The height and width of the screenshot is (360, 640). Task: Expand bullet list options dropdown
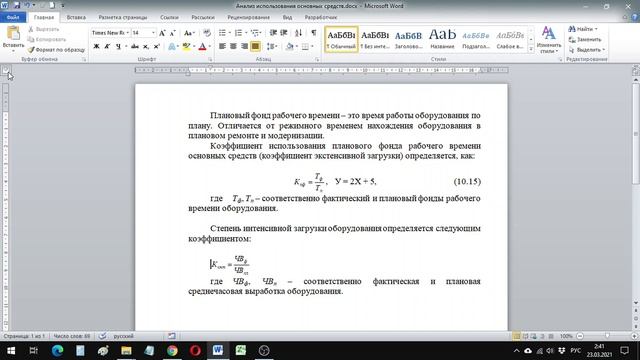(230, 33)
